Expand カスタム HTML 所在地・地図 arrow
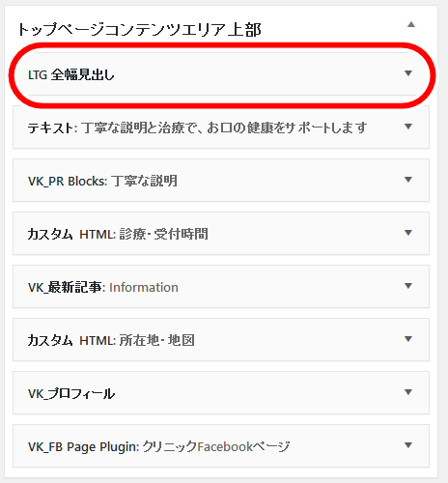The height and width of the screenshot is (483, 448). (x=408, y=339)
